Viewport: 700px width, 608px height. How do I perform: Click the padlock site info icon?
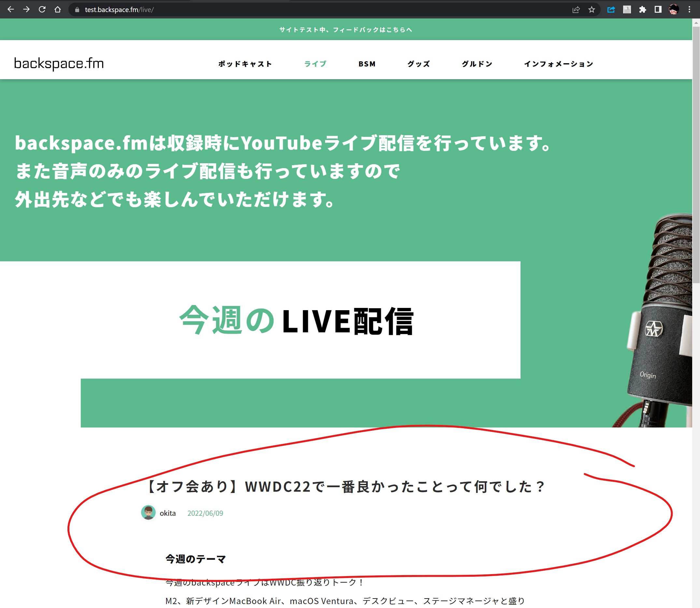point(77,10)
